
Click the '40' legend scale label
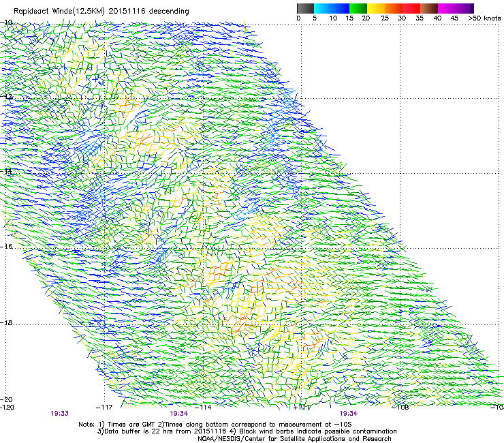(437, 18)
